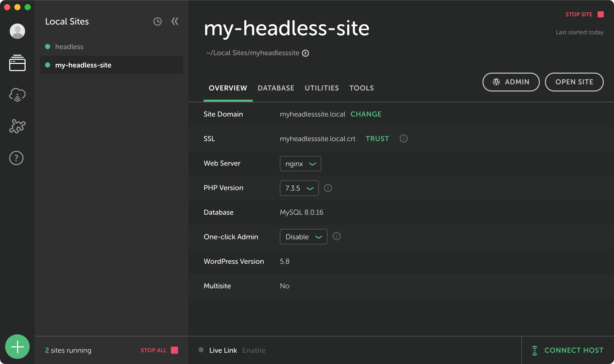Open recent sites clock icon

pyautogui.click(x=158, y=21)
